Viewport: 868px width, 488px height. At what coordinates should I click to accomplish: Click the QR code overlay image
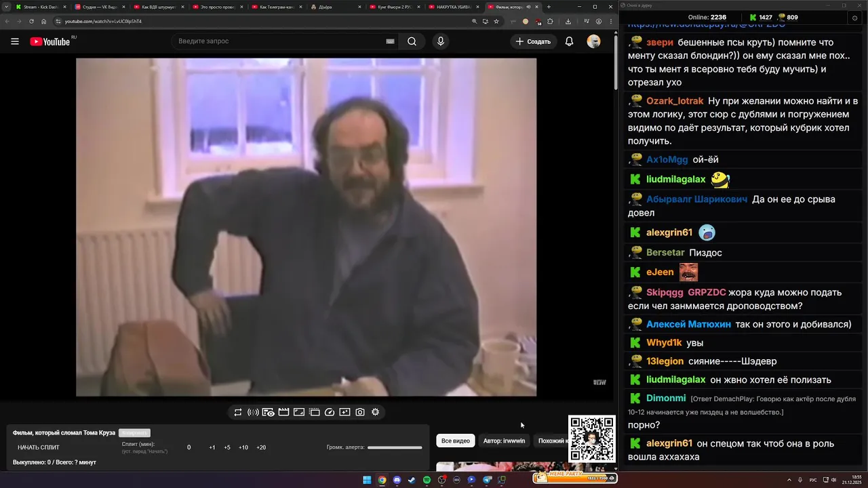(592, 439)
